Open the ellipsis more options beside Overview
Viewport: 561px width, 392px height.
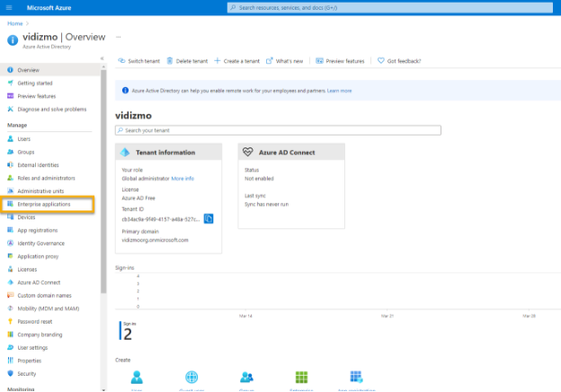coord(118,38)
